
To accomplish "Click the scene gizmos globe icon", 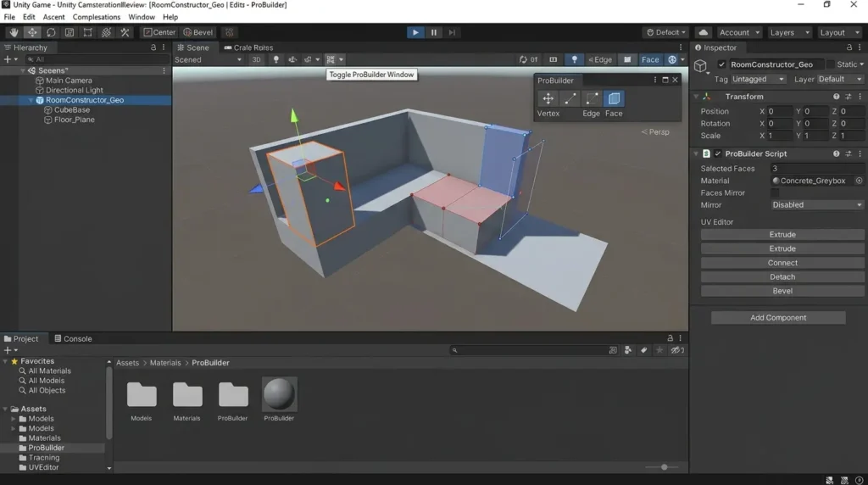I will click(x=672, y=59).
